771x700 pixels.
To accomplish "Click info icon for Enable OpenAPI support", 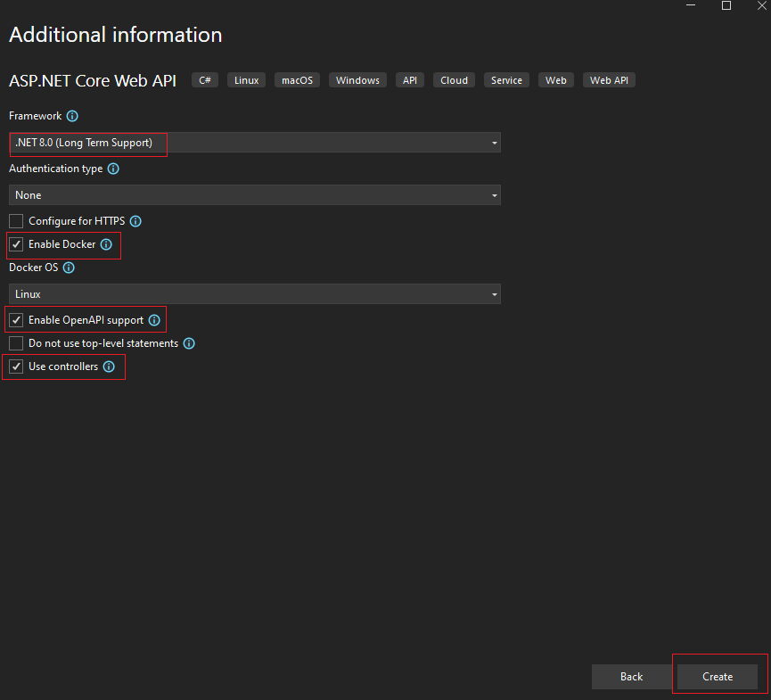I will 154,320.
